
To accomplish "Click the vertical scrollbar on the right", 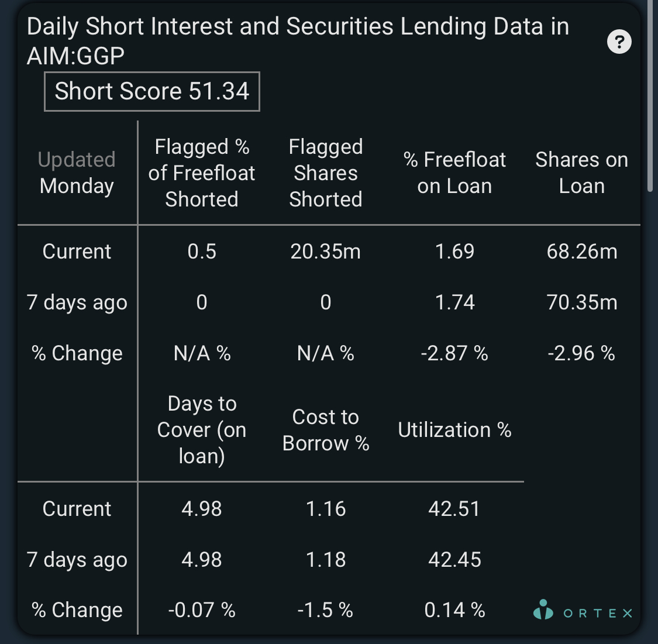I will point(650,97).
